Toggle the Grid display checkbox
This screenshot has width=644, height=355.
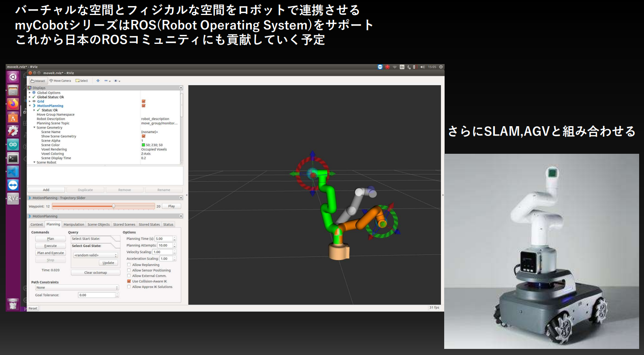(x=143, y=101)
